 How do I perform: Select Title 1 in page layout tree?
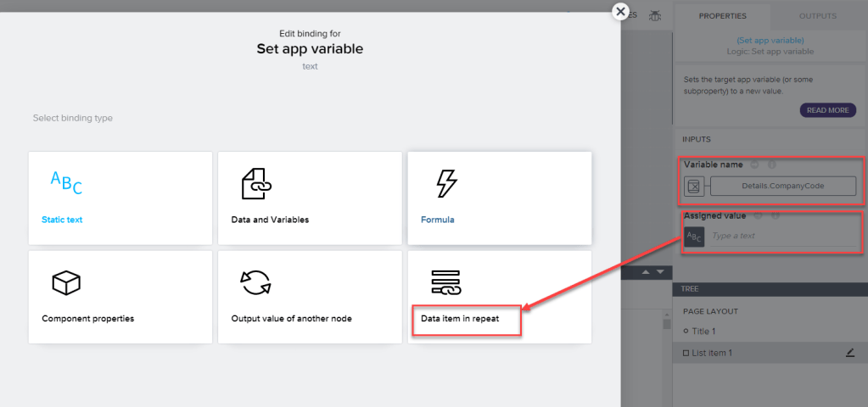click(704, 332)
